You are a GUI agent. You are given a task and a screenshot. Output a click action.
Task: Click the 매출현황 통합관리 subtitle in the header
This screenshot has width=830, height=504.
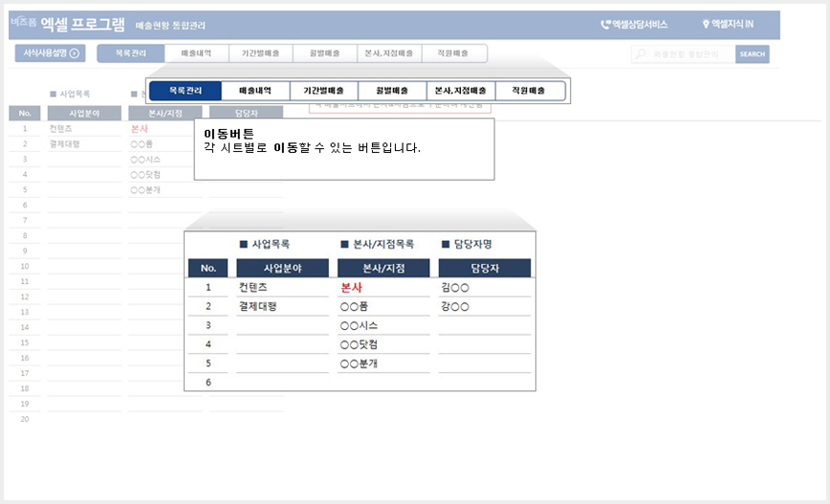(170, 25)
